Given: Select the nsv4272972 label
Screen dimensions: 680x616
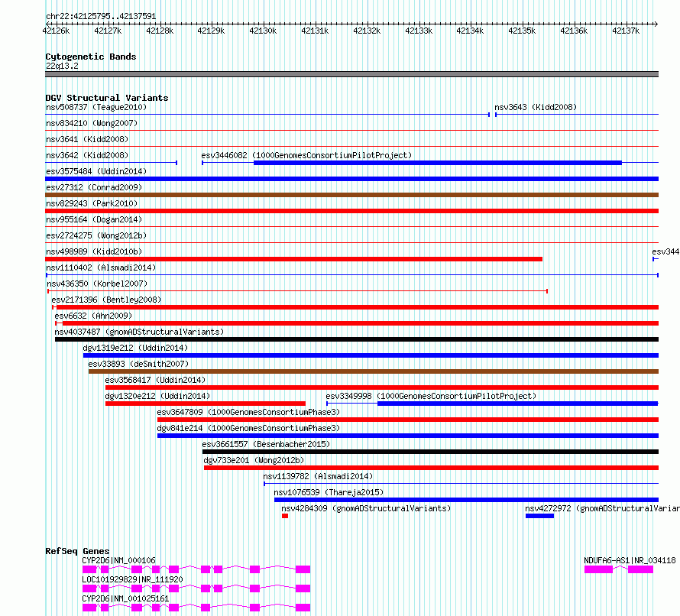Looking at the screenshot, I should point(602,508).
